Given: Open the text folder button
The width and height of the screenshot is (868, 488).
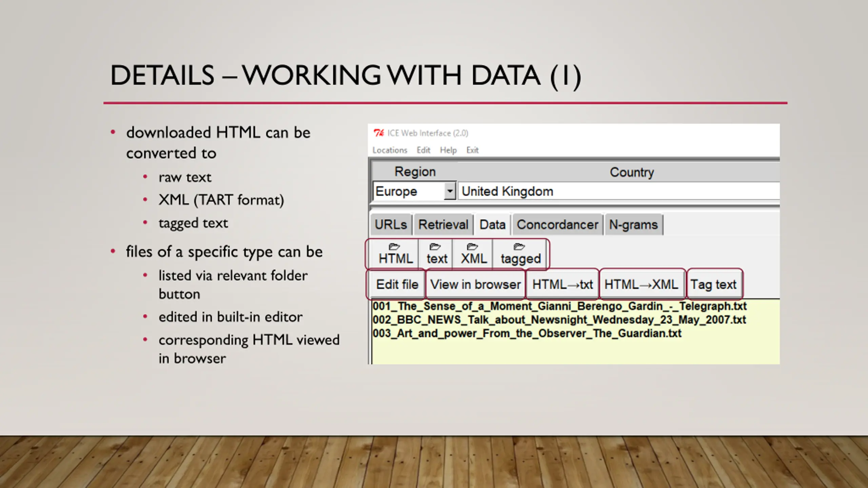Looking at the screenshot, I should [x=437, y=254].
